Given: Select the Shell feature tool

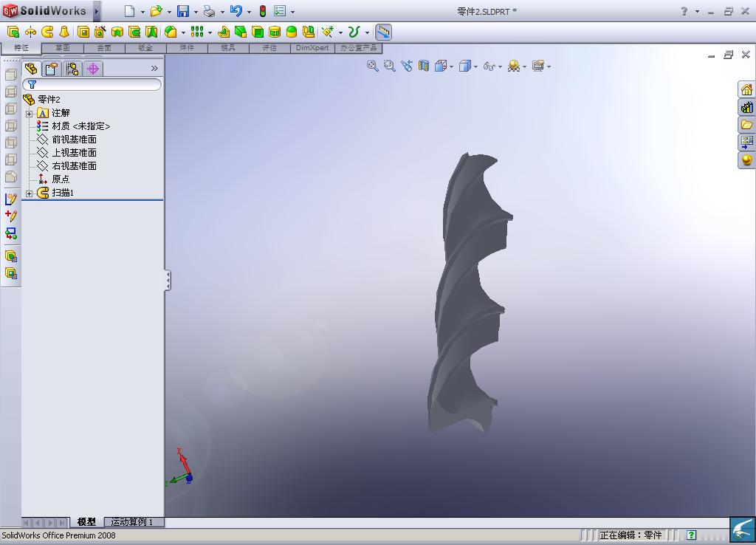Looking at the screenshot, I should pos(258,32).
